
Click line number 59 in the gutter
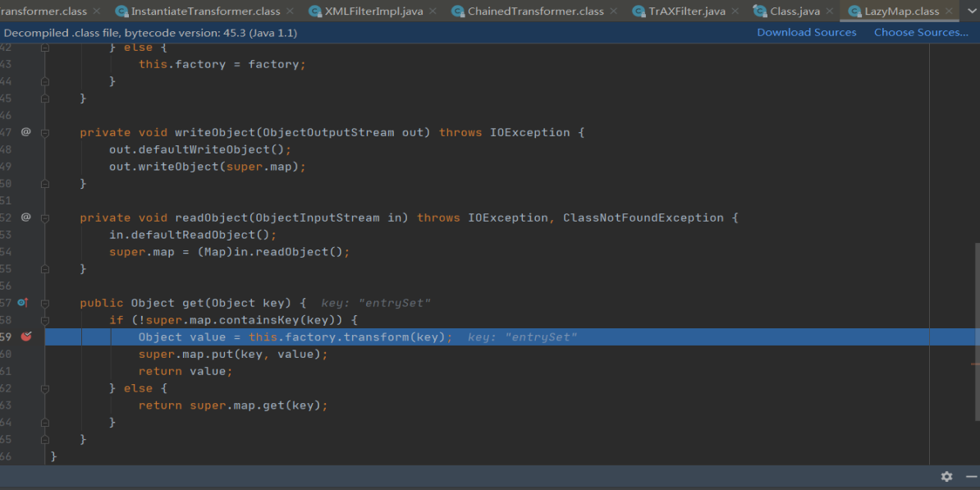click(6, 337)
